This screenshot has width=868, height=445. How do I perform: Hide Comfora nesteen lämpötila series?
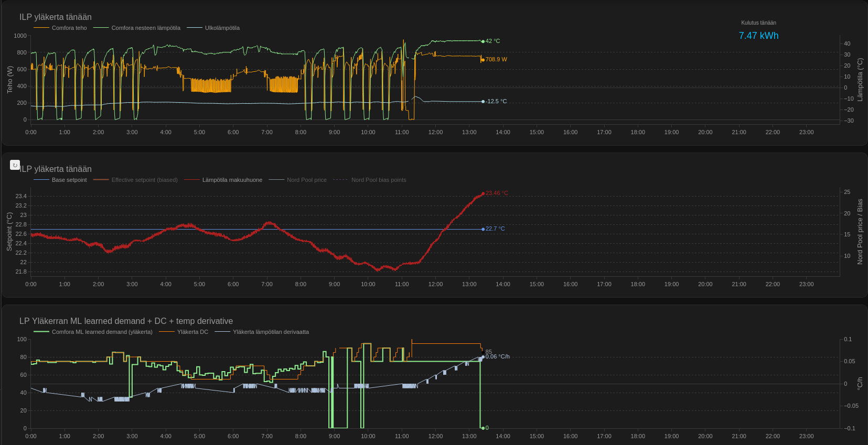(145, 28)
